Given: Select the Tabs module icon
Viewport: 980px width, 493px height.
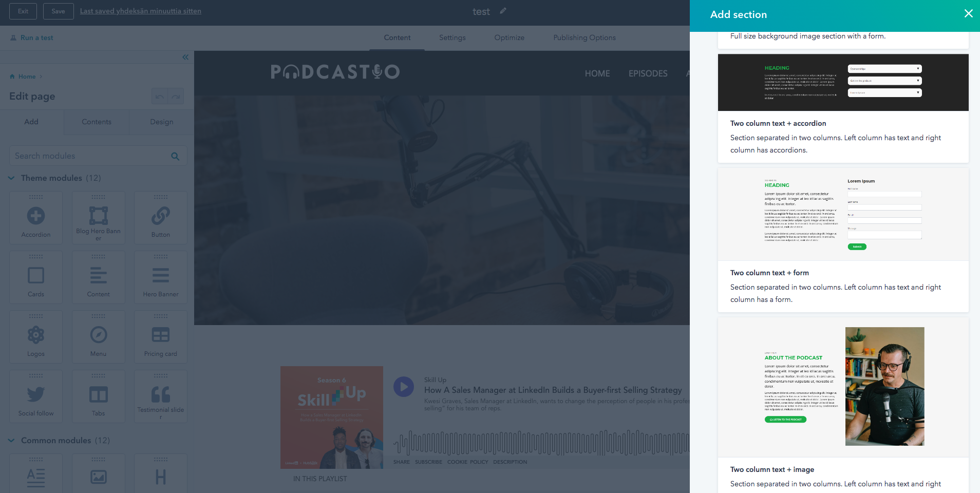Looking at the screenshot, I should coord(98,394).
